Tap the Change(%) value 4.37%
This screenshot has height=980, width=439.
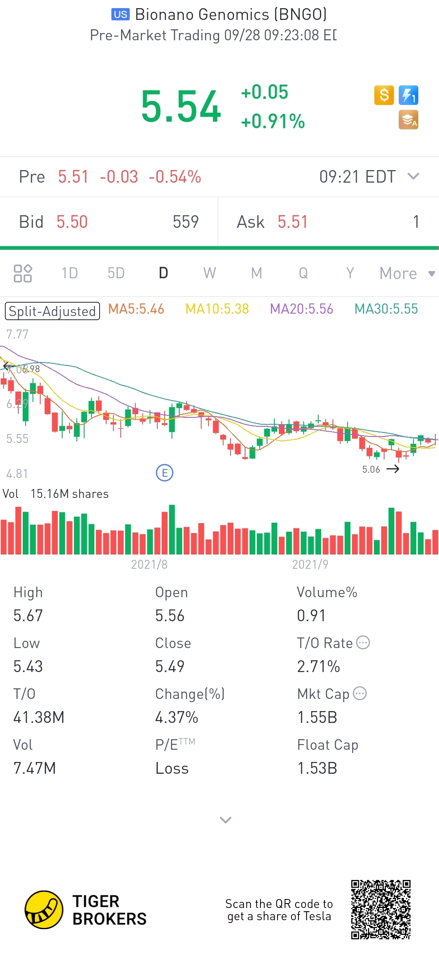tap(177, 717)
